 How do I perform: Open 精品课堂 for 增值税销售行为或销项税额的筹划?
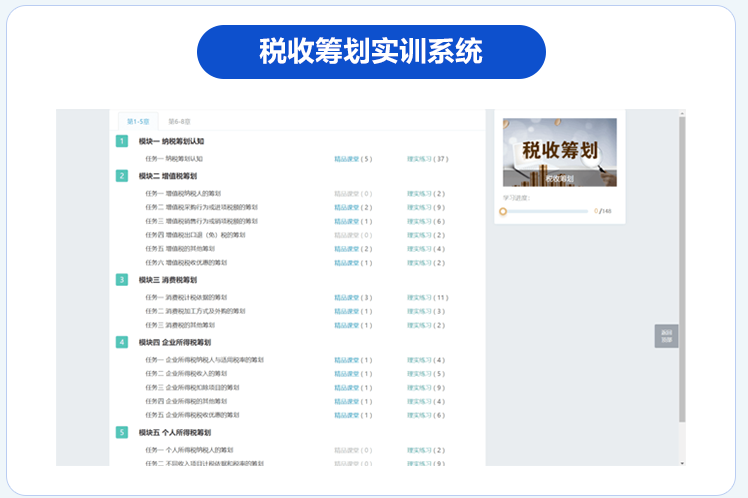coord(353,221)
